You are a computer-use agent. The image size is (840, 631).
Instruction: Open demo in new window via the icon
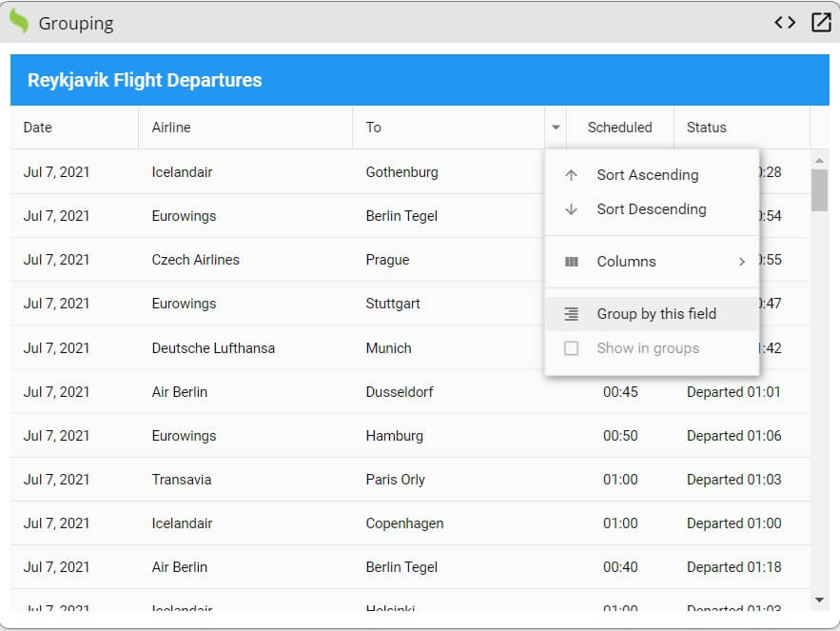(819, 21)
